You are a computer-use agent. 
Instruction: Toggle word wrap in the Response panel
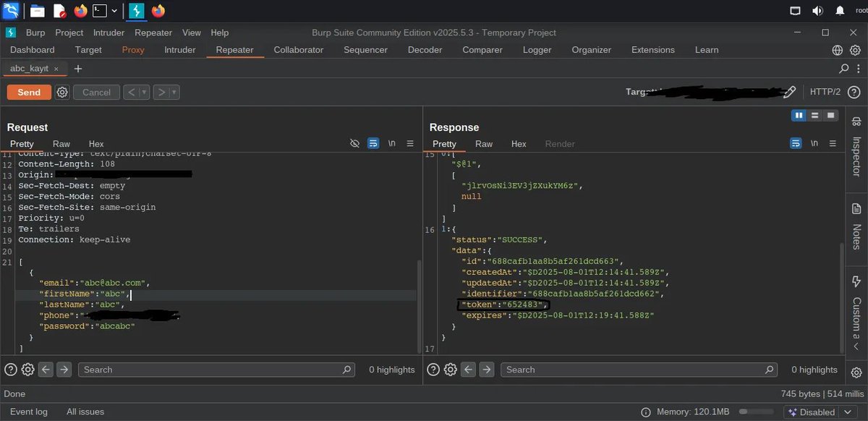[x=796, y=143]
